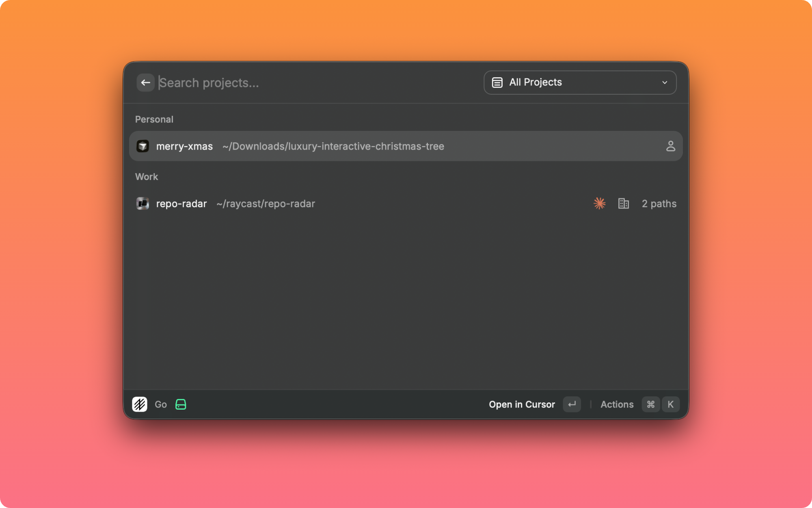Click the chevron on the All Projects selector
Screen dimensions: 812x508
point(665,82)
